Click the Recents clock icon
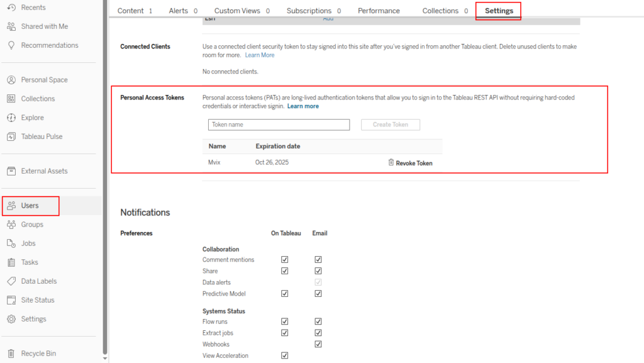The height and width of the screenshot is (363, 644). point(11,8)
